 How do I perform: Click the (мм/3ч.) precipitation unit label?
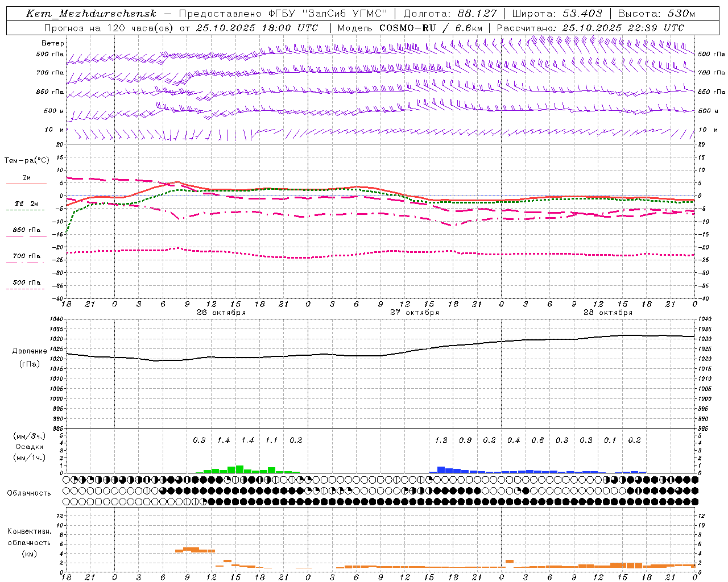coord(30,436)
